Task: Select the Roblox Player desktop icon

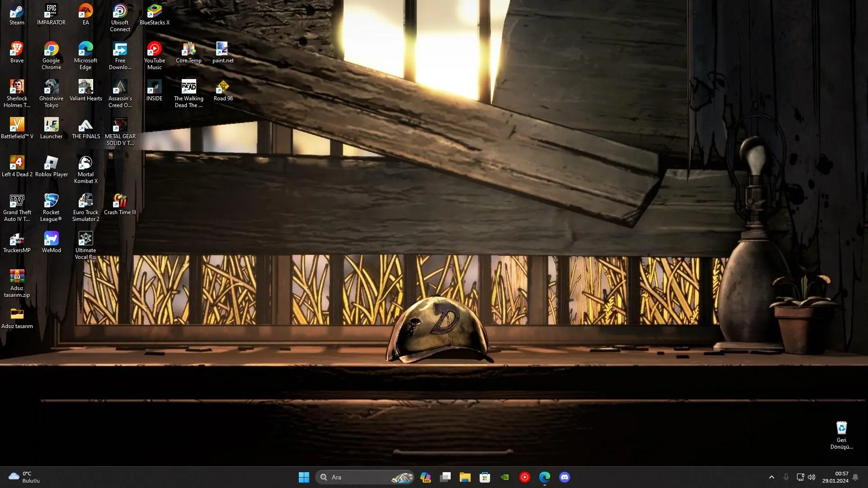Action: 51,166
